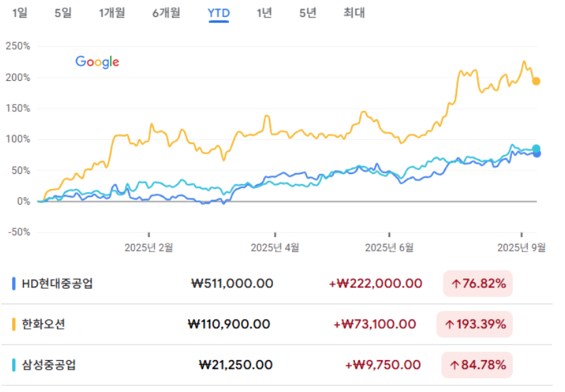Screen dimensions: 565x392
Task: Switch to the 5일 range tab
Action: [x=63, y=13]
